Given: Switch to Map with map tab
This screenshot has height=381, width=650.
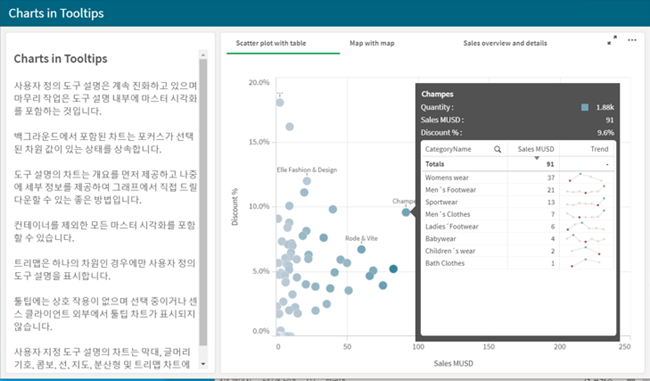Looking at the screenshot, I should coord(372,43).
